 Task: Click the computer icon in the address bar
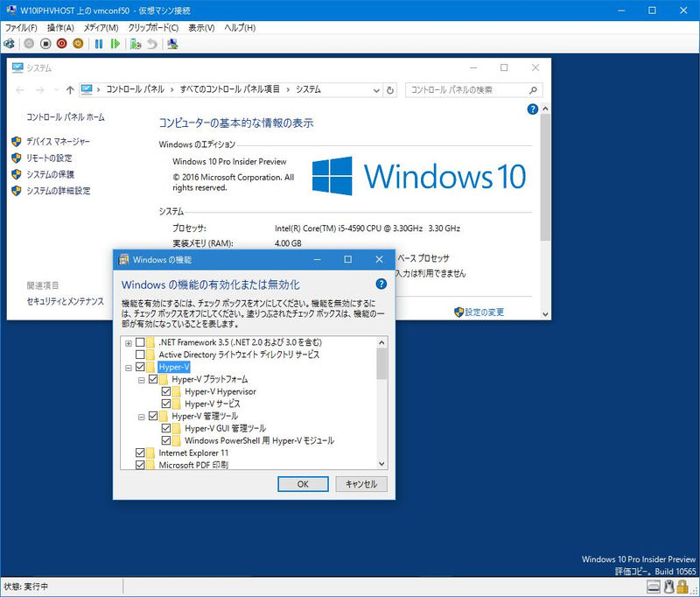[87, 90]
